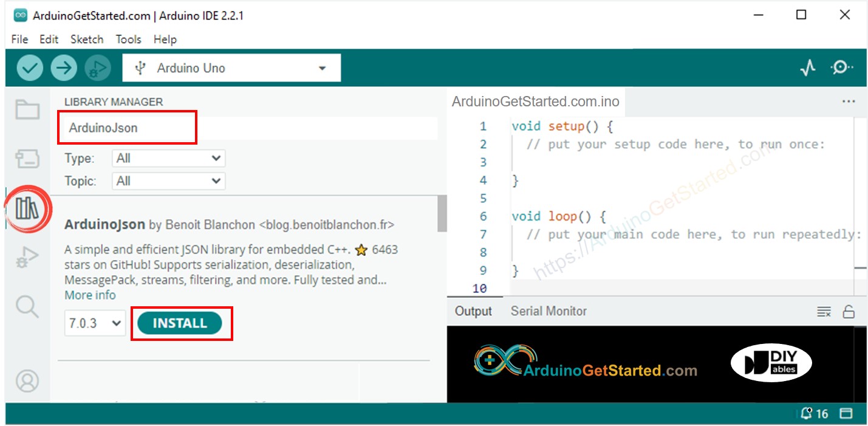Open the Type filter dropdown

tap(168, 158)
